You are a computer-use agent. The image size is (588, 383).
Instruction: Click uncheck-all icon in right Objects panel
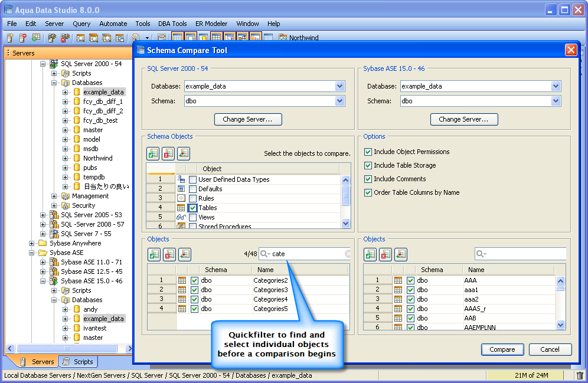385,254
